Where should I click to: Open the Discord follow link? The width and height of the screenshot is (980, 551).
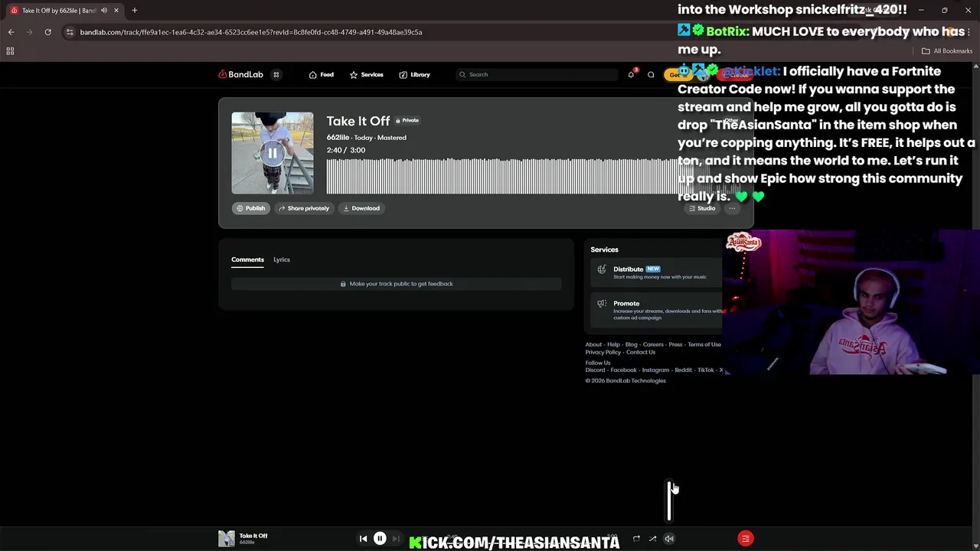click(x=596, y=370)
